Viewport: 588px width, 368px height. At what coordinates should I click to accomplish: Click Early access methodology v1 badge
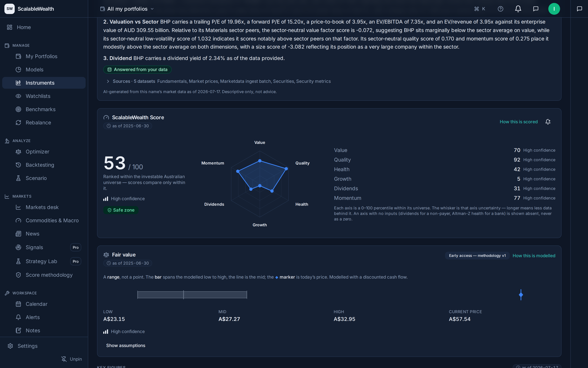[x=477, y=256]
